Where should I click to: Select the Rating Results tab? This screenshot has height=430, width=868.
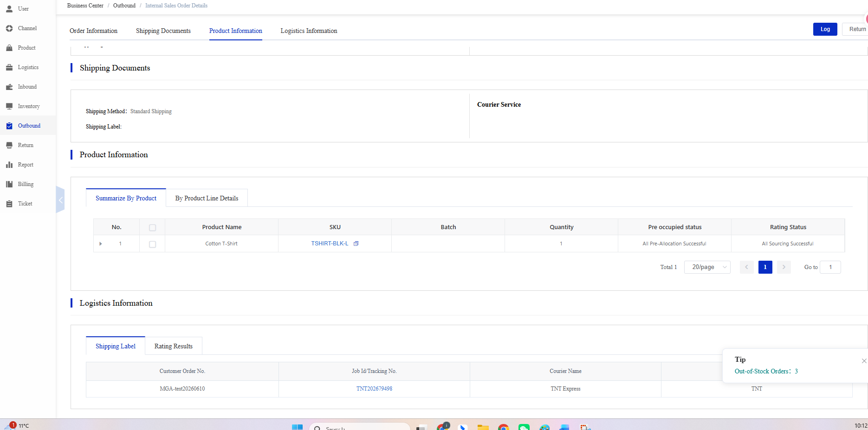click(x=173, y=346)
